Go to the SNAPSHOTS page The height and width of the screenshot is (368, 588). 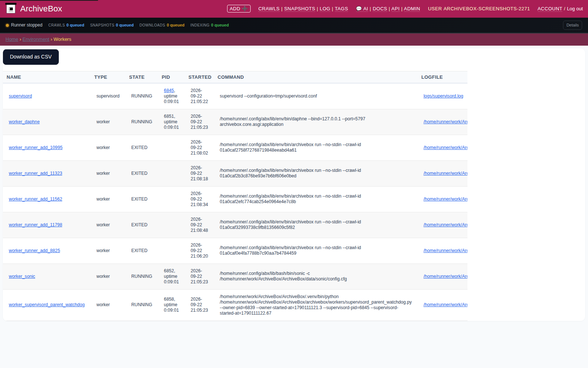tap(300, 8)
